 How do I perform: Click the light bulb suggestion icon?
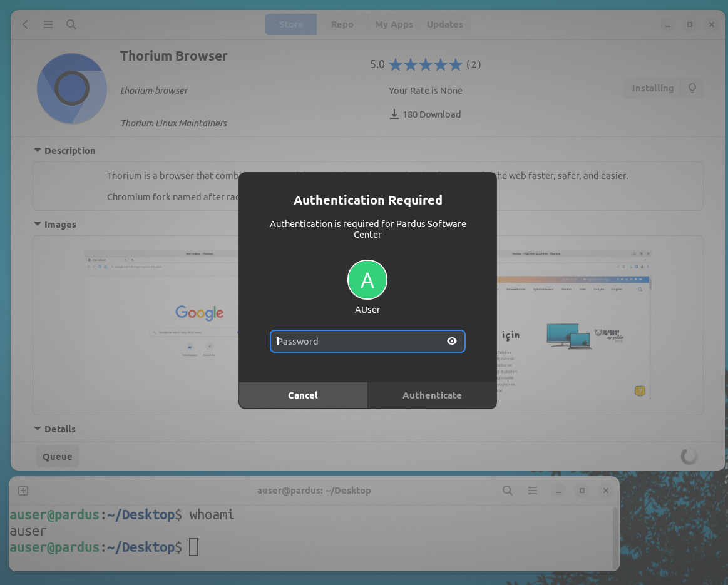[692, 88]
